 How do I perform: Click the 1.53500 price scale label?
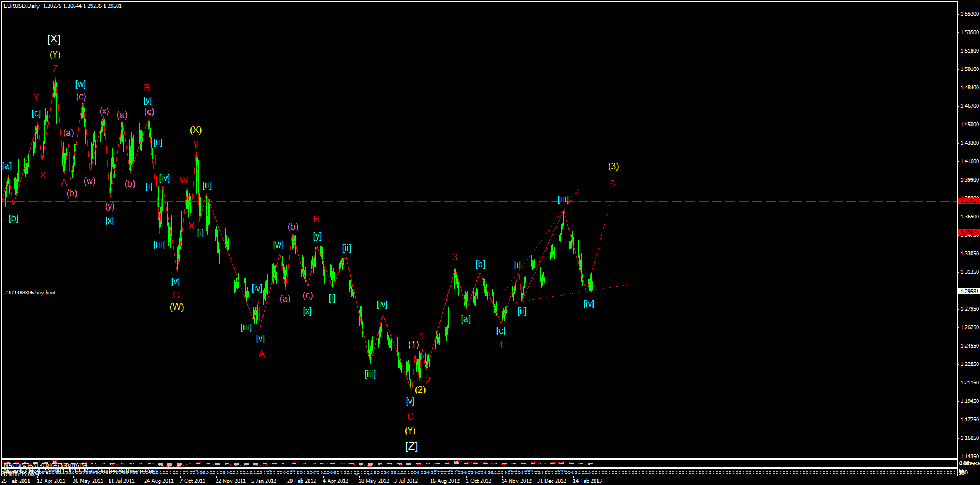[x=969, y=32]
